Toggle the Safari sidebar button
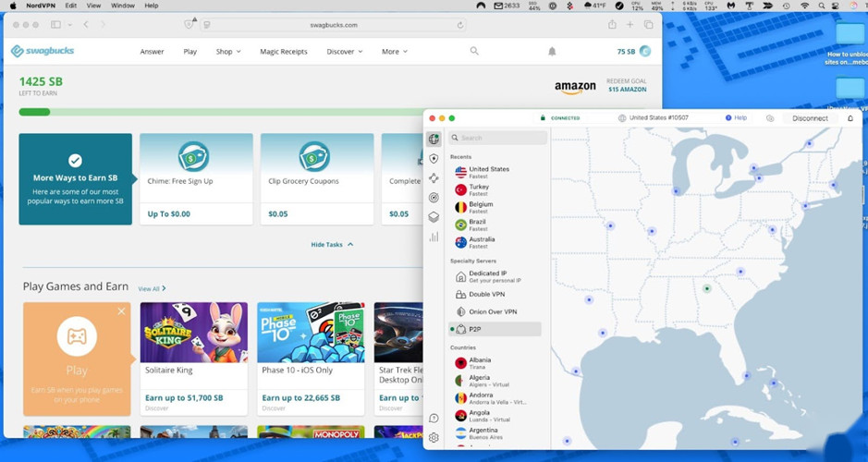868x462 pixels. point(55,25)
